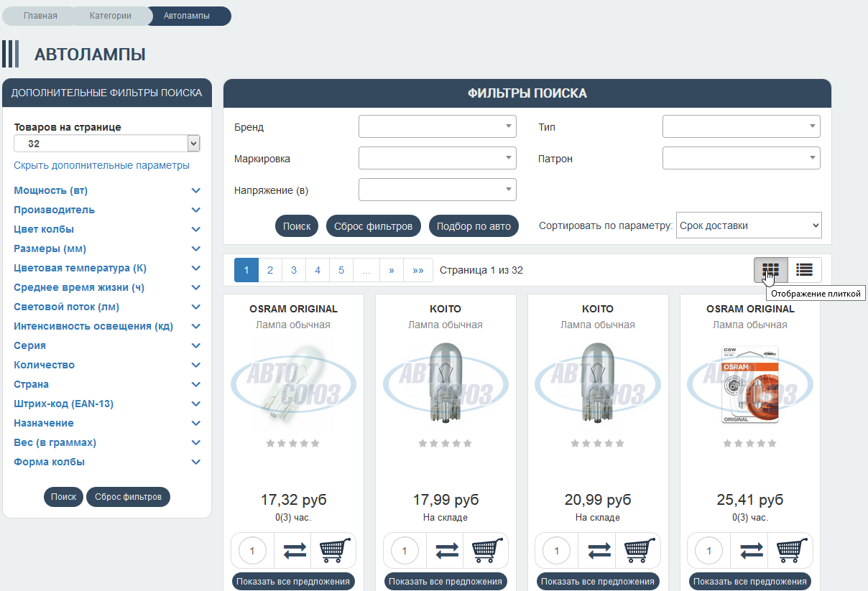Click compare icon for 25,41 руб OSRAM lamp
Viewport: 868px width, 591px height.
coord(750,551)
